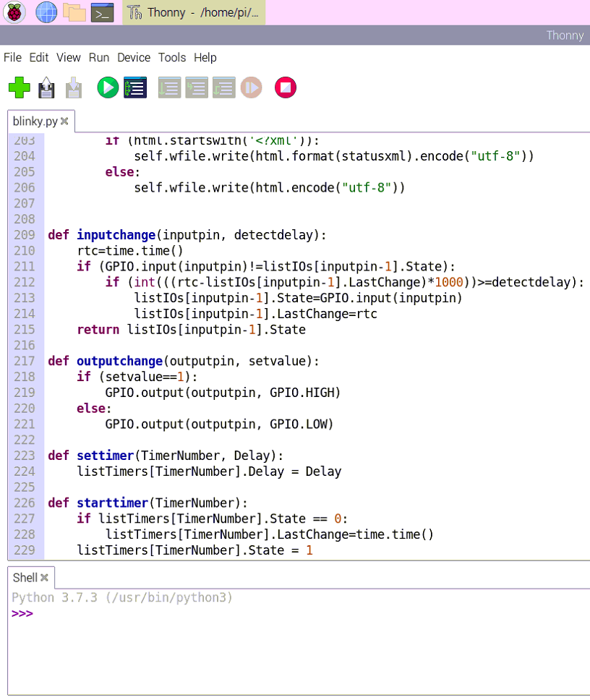Create a new file with the green plus icon
This screenshot has width=590, height=700.
pyautogui.click(x=19, y=87)
